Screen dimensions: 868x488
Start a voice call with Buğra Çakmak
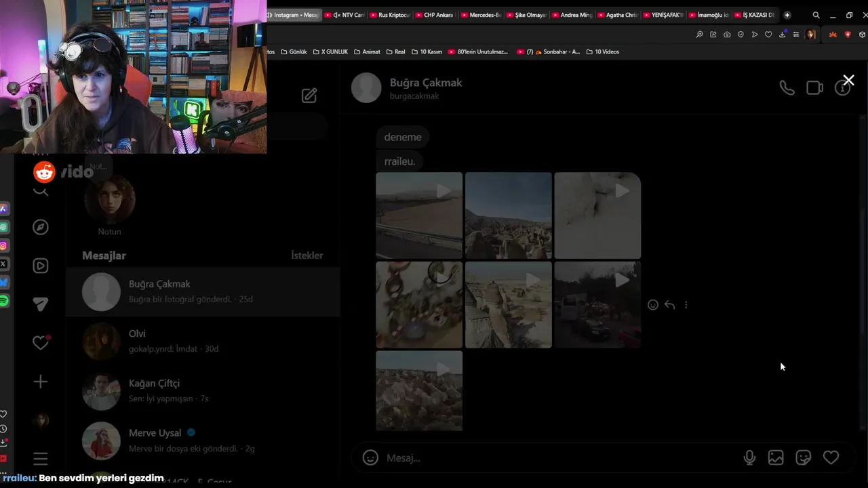(x=787, y=88)
